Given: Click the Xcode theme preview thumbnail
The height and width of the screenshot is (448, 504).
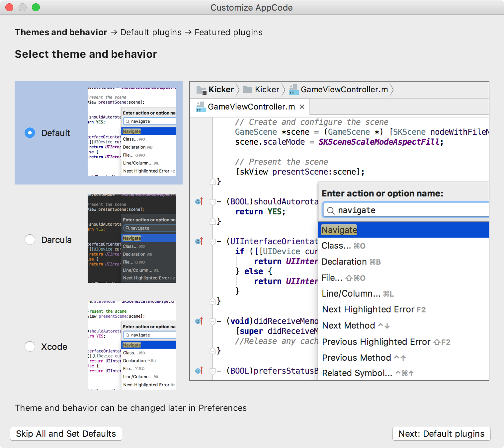Looking at the screenshot, I should (131, 345).
